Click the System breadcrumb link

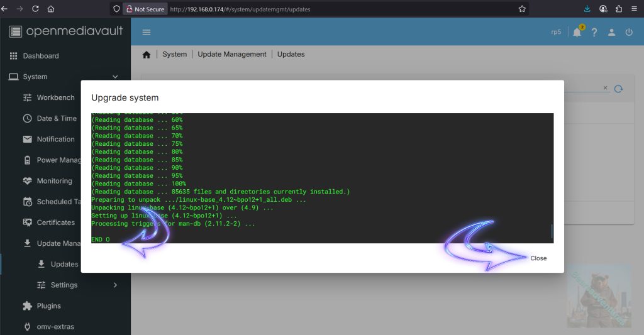coord(174,55)
